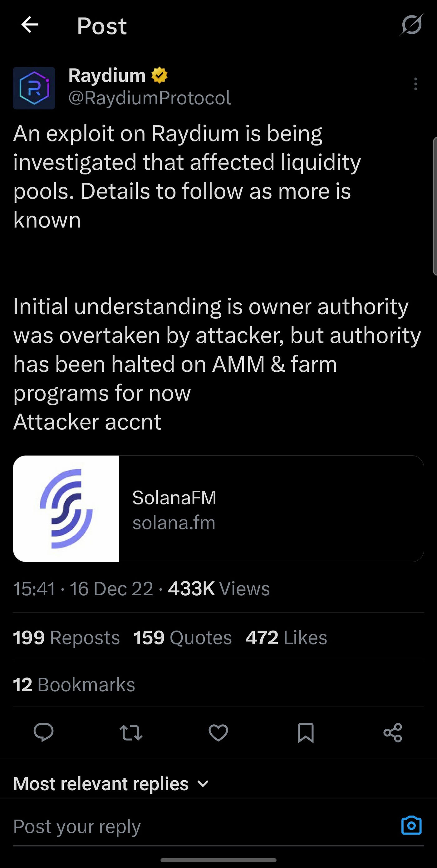
Task: Check the 433K Views analytics
Action: (219, 588)
